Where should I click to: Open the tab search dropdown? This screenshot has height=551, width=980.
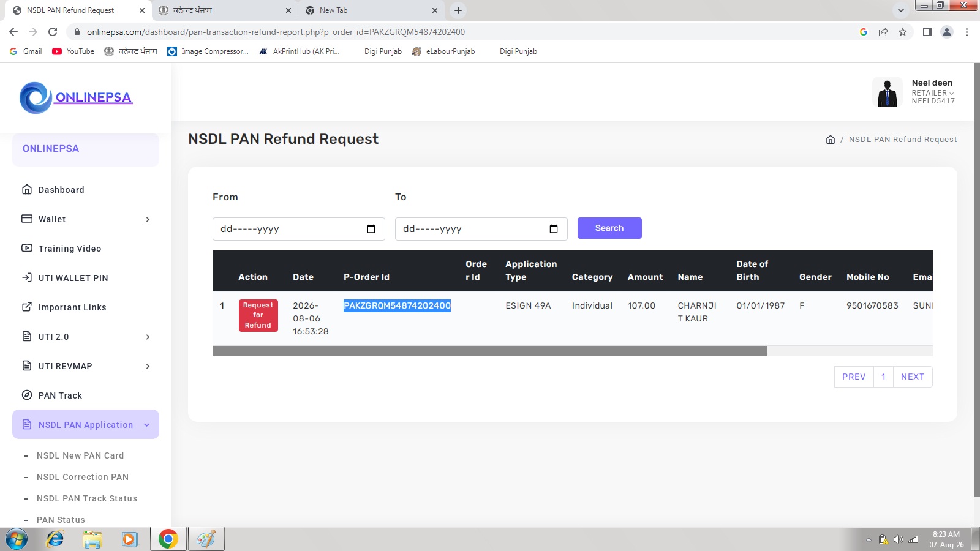tap(900, 10)
